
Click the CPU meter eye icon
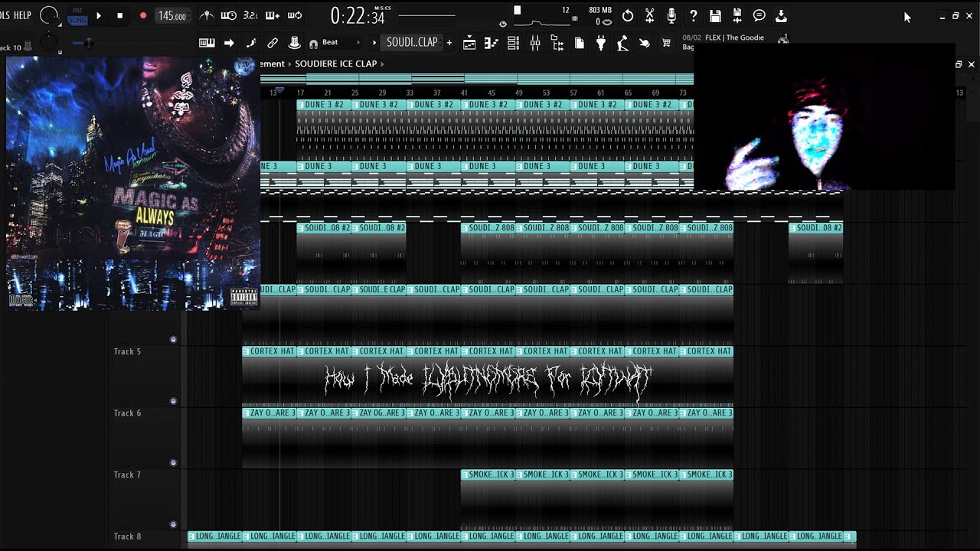click(502, 24)
